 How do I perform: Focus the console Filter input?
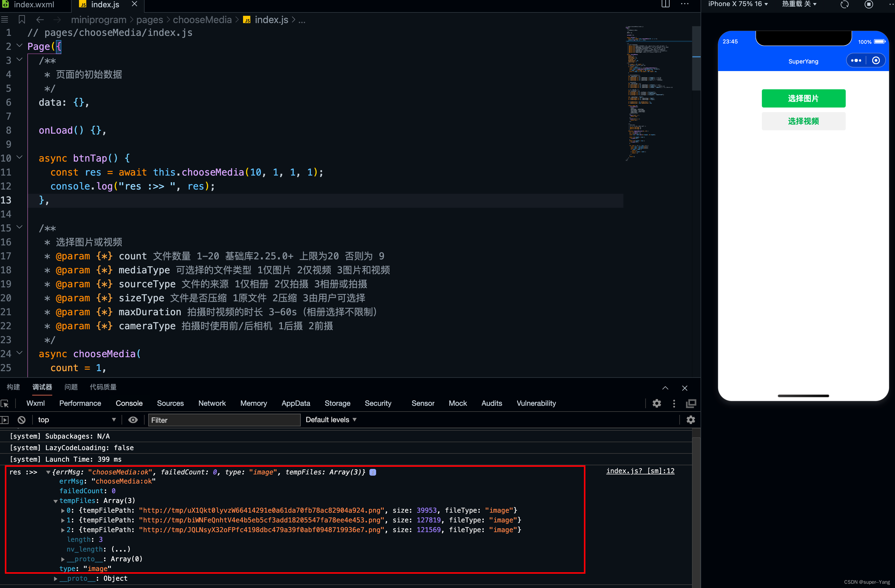224,420
